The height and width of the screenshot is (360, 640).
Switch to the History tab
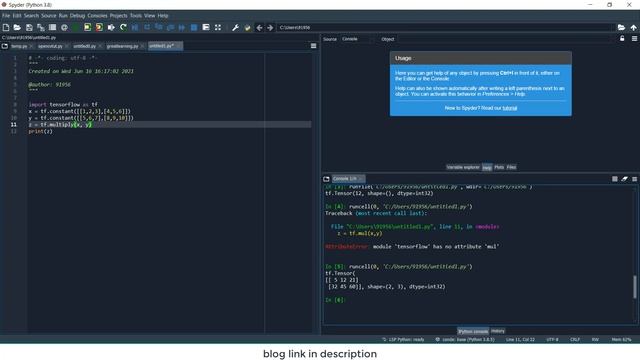click(x=498, y=331)
